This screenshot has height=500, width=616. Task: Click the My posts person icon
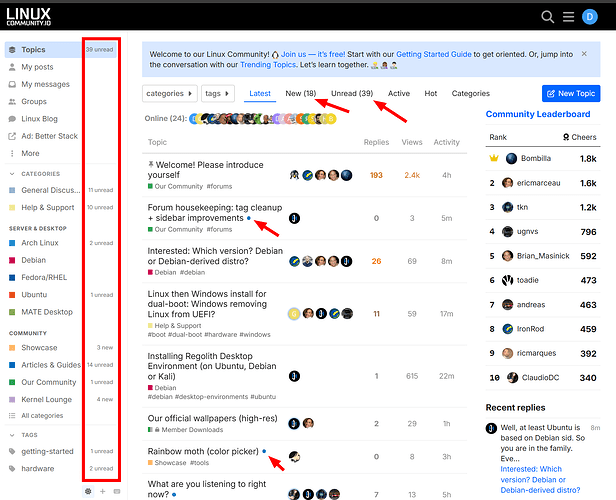point(12,67)
